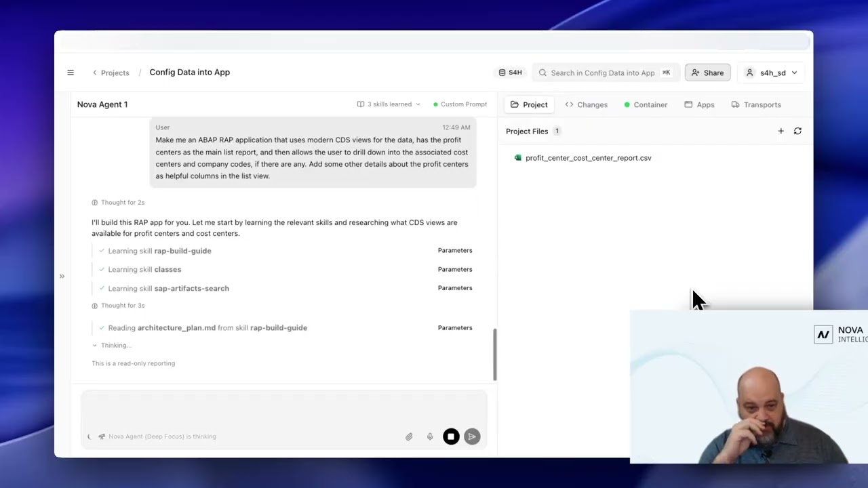Click the Config Data into App title
868x488 pixels.
tap(190, 72)
